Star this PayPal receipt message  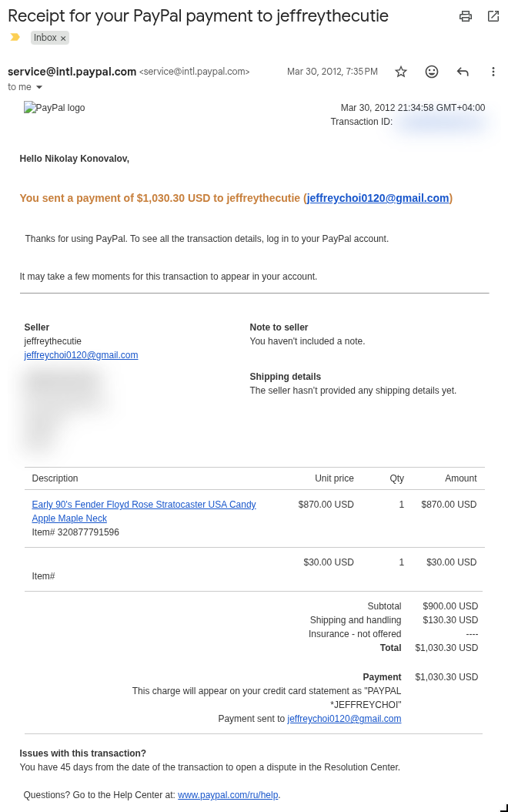click(401, 72)
